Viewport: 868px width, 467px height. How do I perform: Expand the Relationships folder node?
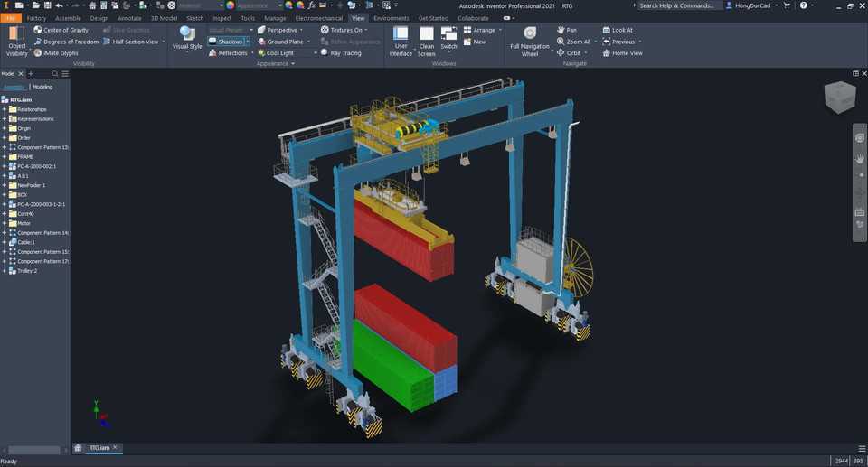(5, 109)
